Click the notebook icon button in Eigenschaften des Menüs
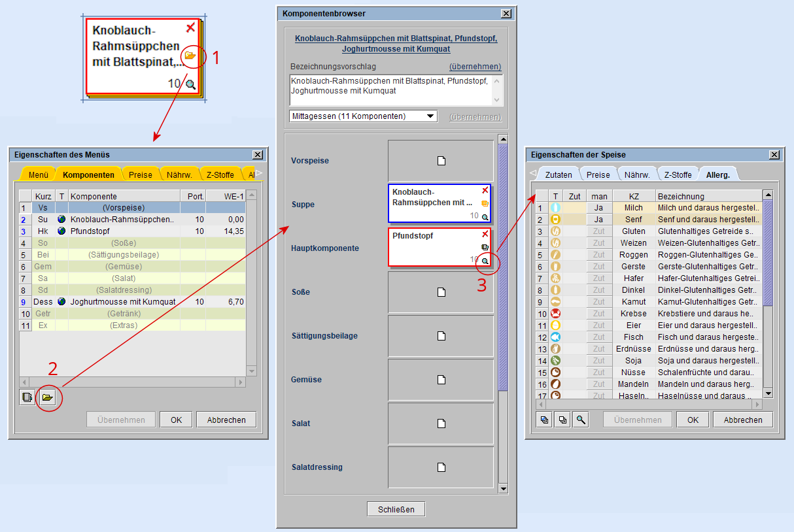 pos(27,397)
